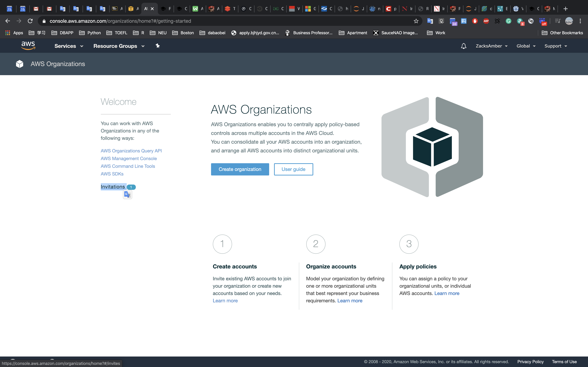588x367 pixels.
Task: Open the ZacksAmber account dropdown
Action: (491, 46)
